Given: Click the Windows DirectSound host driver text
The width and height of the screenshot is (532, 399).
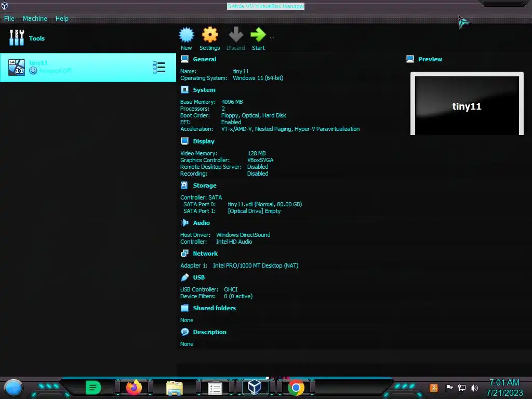Looking at the screenshot, I should coord(243,235).
